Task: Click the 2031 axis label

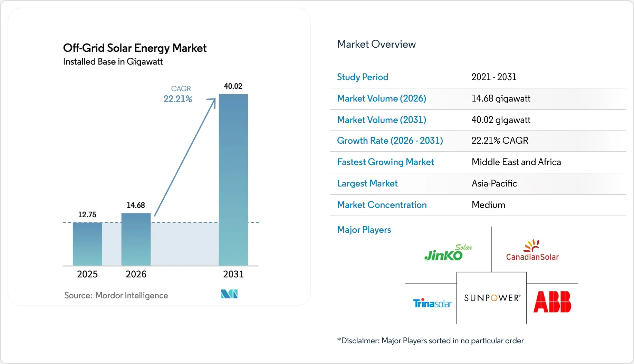Action: pyautogui.click(x=233, y=274)
